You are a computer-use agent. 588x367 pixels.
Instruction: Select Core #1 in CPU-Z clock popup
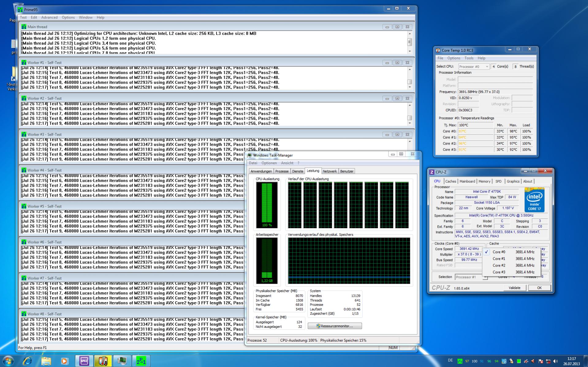coord(511,259)
